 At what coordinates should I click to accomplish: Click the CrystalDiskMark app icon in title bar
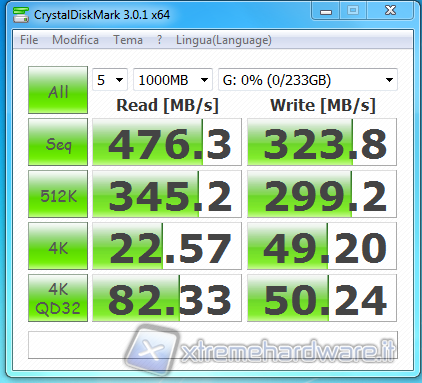(21, 15)
